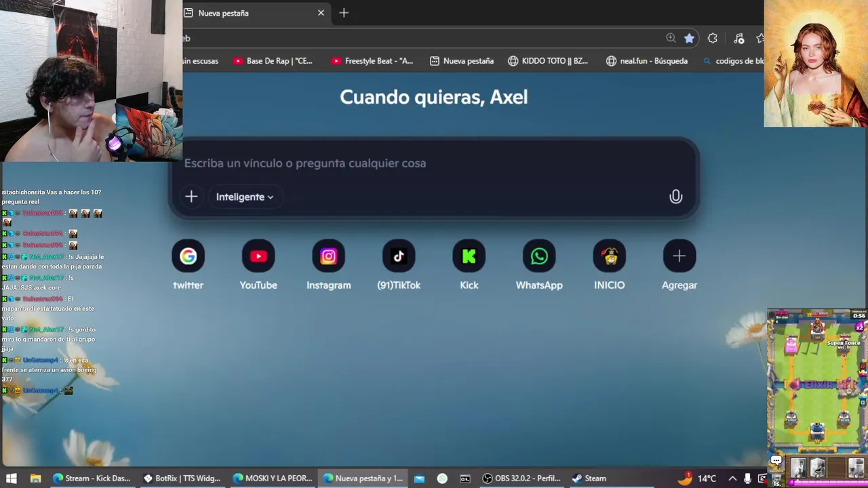Open 'Freestyle Beat' bookmark
The height and width of the screenshot is (488, 868).
(x=372, y=61)
